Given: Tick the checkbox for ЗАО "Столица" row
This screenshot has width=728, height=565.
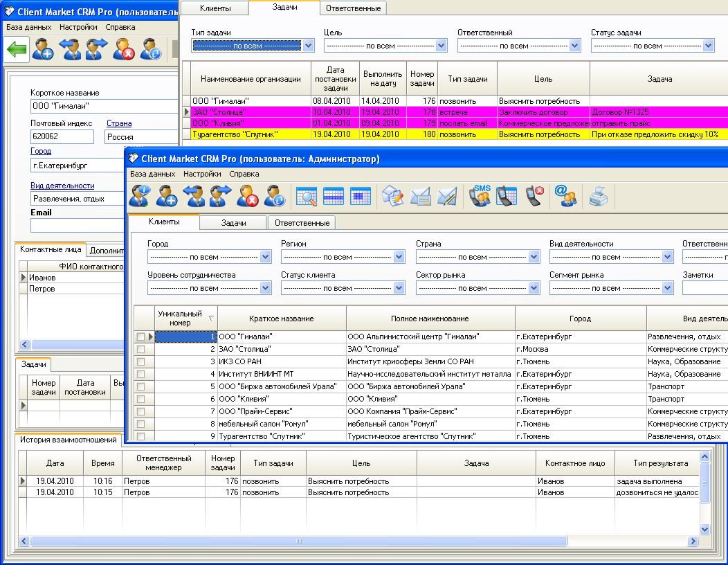Looking at the screenshot, I should click(140, 349).
